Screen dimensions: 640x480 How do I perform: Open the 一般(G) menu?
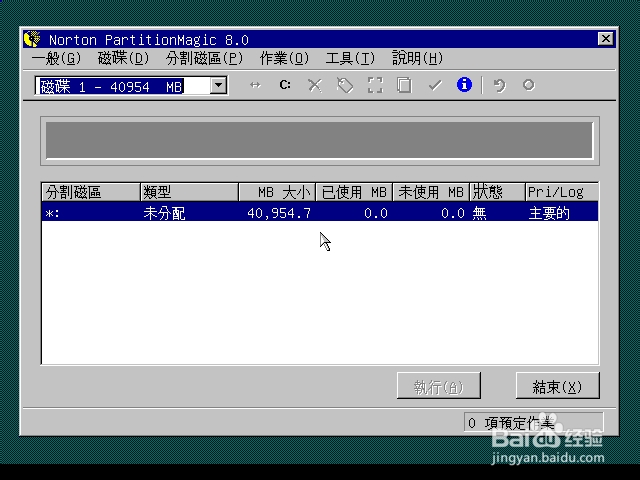point(56,58)
